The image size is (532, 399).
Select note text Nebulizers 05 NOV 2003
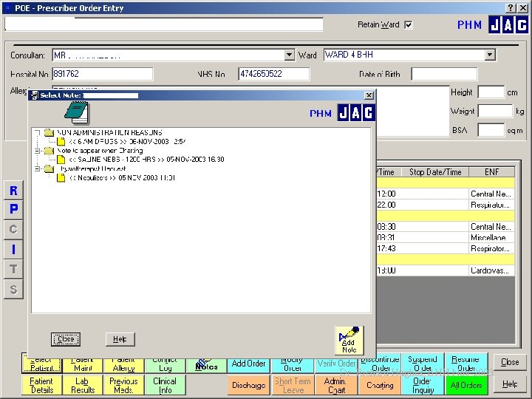tap(122, 178)
